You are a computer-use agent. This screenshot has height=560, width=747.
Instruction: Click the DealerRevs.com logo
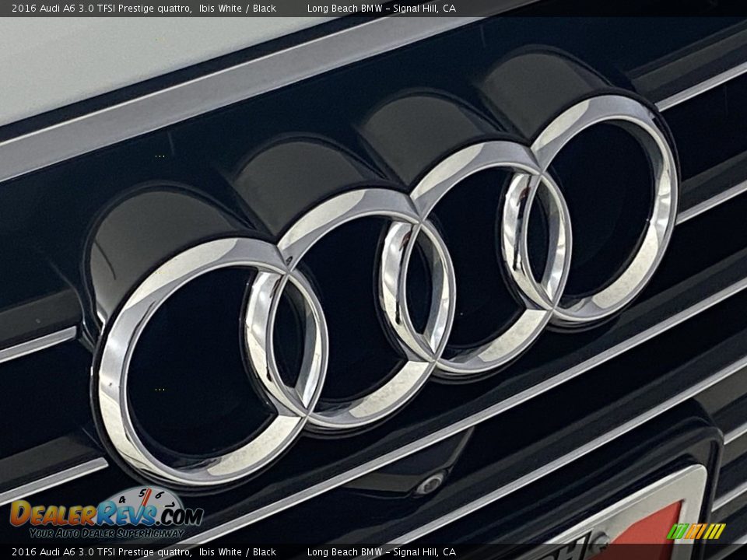[x=107, y=513]
